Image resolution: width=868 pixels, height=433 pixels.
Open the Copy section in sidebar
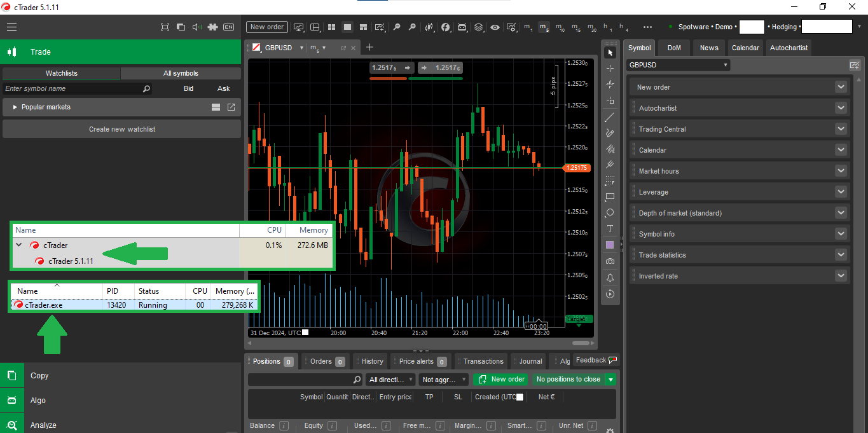pos(121,375)
